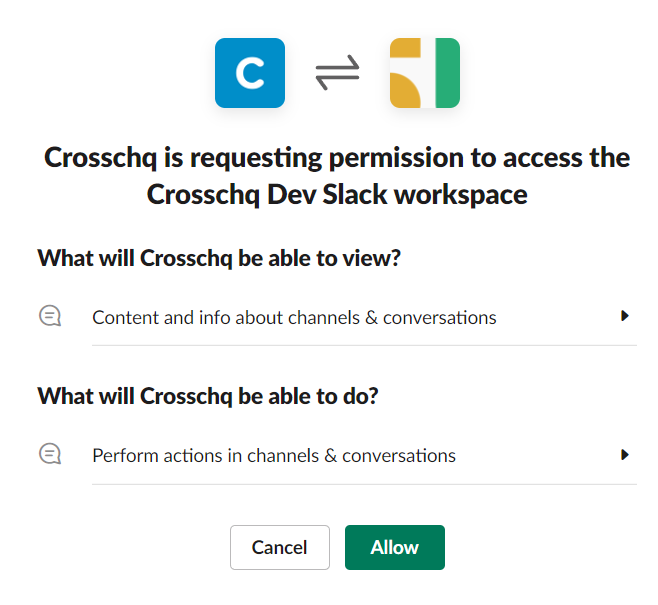Viewport: 658px width, 605px height.
Task: Click the bidirectional exchange arrows icon
Action: [x=337, y=72]
